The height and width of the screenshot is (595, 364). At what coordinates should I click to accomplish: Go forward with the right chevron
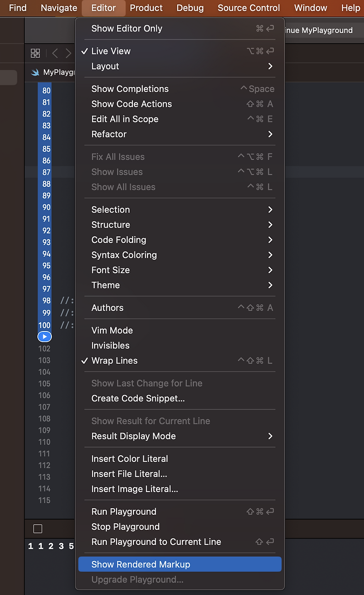coord(68,53)
